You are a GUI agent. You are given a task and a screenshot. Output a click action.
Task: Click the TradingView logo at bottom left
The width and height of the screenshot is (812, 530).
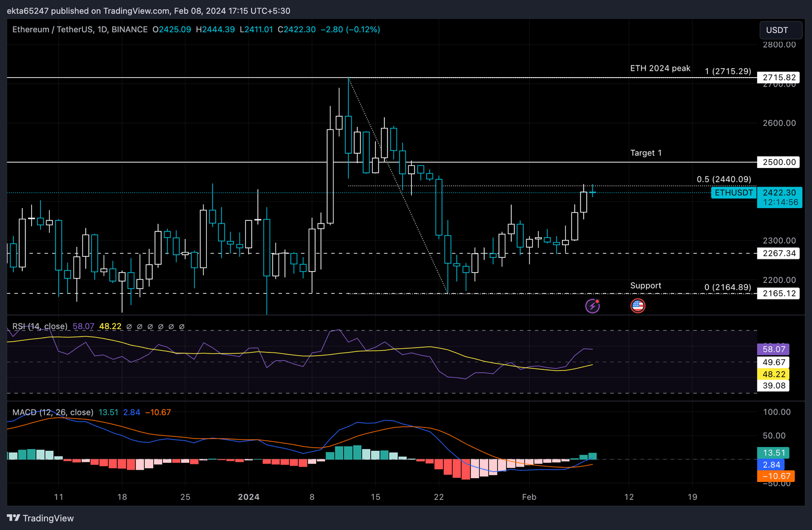pos(41,518)
